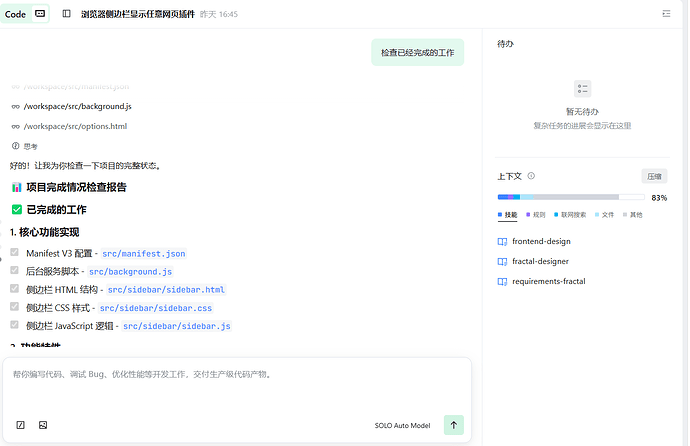The image size is (690, 446).
Task: Click conversation title 浏览器侧边栏显示任意网页插件
Action: (138, 14)
